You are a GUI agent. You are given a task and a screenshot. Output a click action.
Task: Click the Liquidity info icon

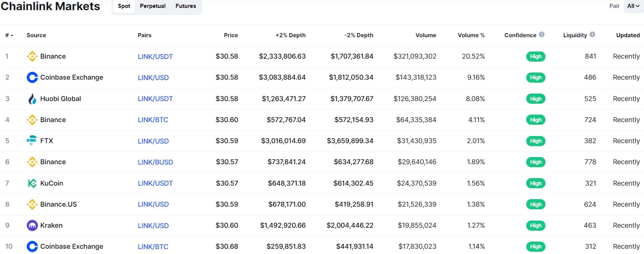tap(592, 35)
